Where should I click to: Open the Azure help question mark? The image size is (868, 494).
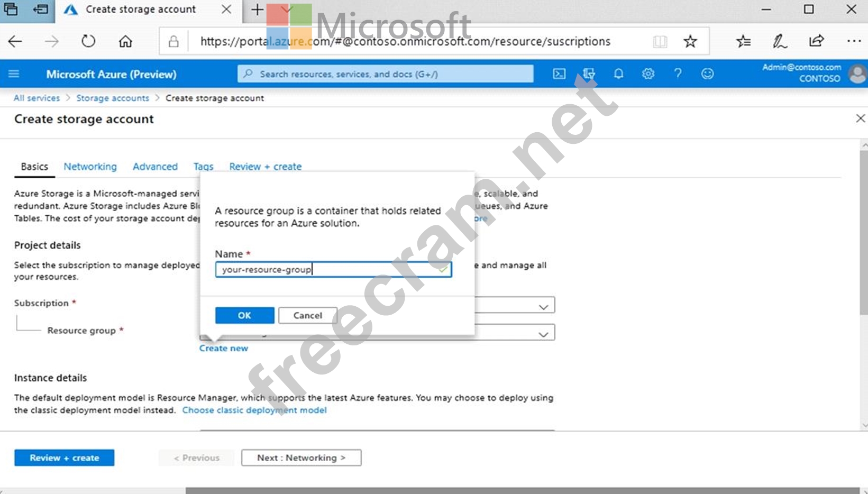pyautogui.click(x=678, y=74)
